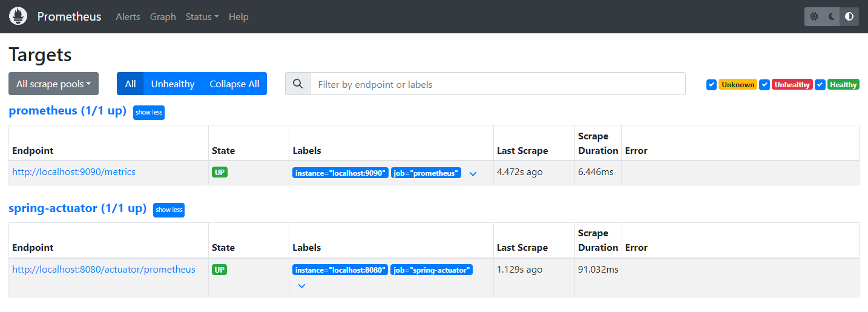Viewport: 868px width, 312px height.
Task: Click the spring-actuator (1/1 up) heading
Action: point(77,208)
